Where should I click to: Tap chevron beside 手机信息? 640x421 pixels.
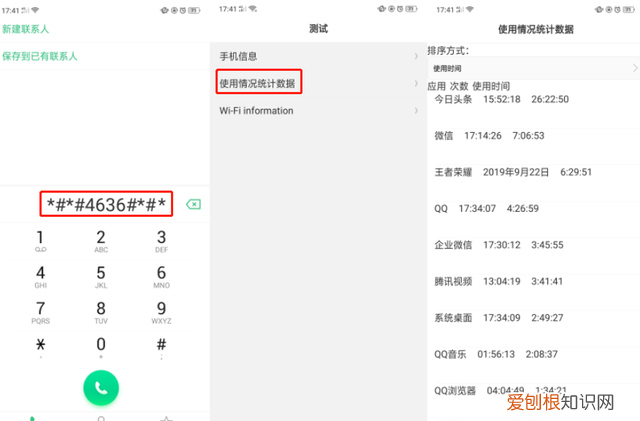click(416, 56)
